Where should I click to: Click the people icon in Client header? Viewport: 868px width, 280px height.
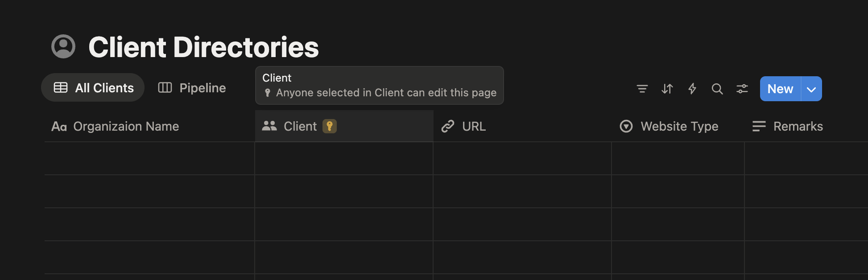pyautogui.click(x=269, y=126)
